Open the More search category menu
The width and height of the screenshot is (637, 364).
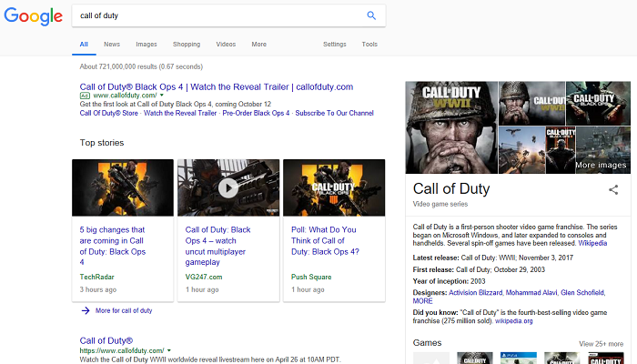[258, 45]
